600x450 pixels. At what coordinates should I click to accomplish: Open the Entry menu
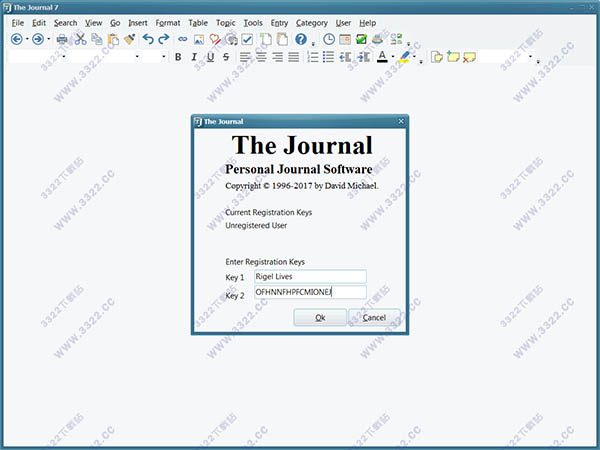point(279,23)
